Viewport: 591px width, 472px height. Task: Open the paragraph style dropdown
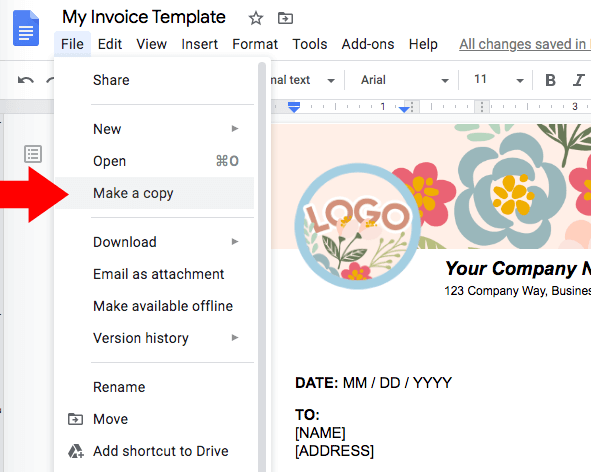coord(303,80)
